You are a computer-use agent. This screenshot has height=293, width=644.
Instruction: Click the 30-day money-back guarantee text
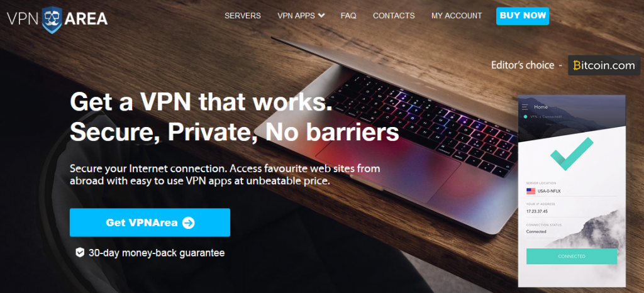coord(157,253)
